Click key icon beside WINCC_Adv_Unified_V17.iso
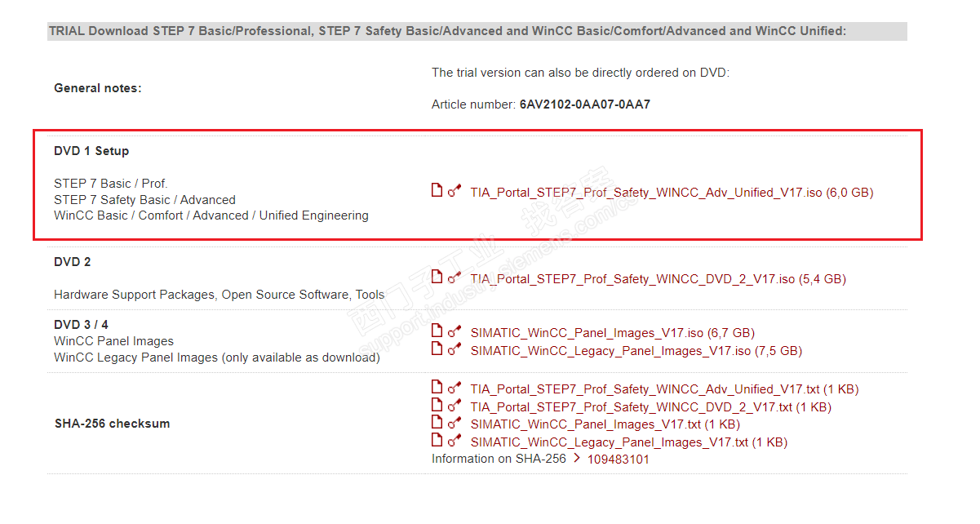The width and height of the screenshot is (980, 524). click(455, 192)
